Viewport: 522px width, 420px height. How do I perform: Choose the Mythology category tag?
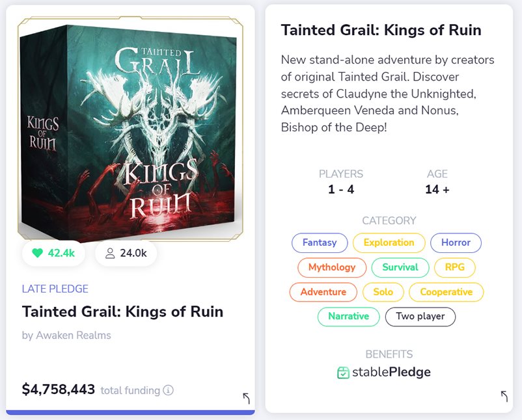pyautogui.click(x=332, y=267)
